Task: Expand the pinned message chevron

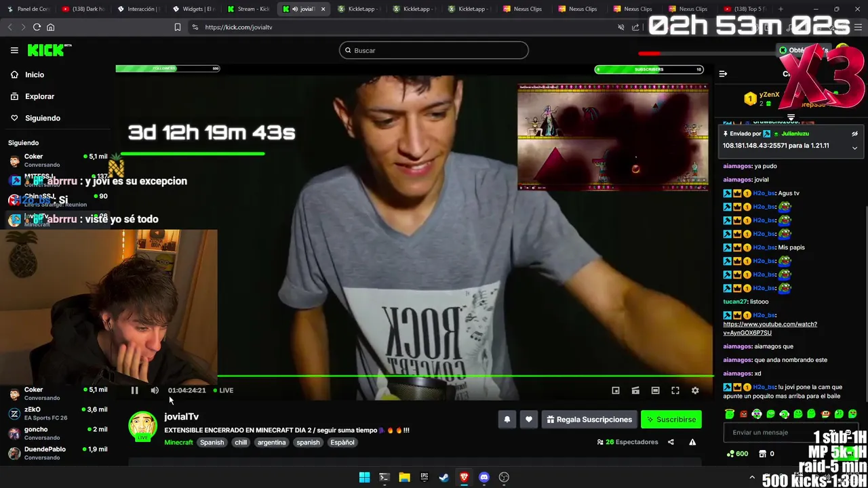Action: click(x=854, y=148)
